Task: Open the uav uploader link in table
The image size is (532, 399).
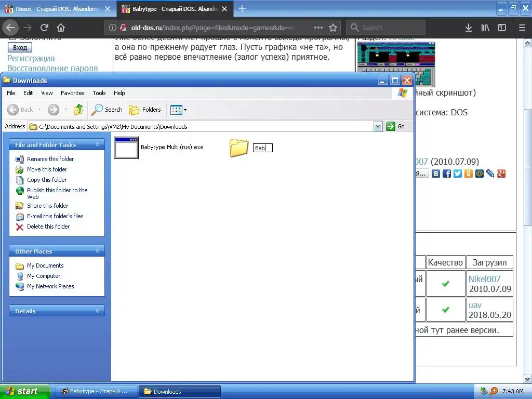Action: pos(475,305)
